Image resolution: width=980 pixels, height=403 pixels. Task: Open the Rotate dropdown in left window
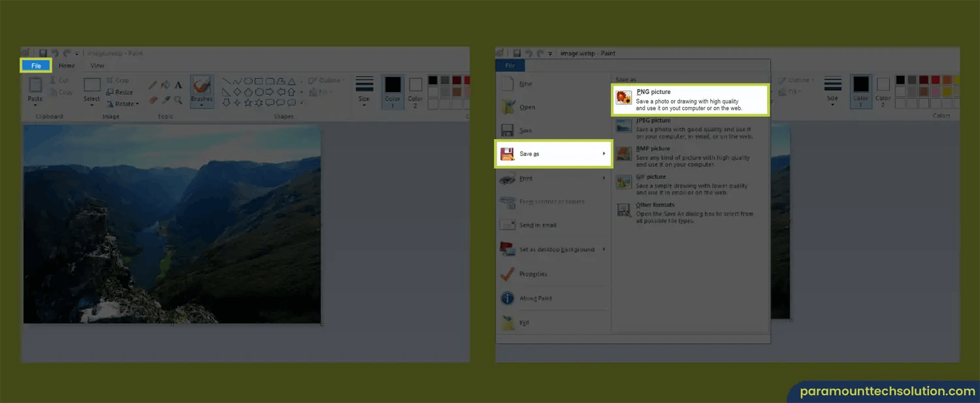(122, 104)
